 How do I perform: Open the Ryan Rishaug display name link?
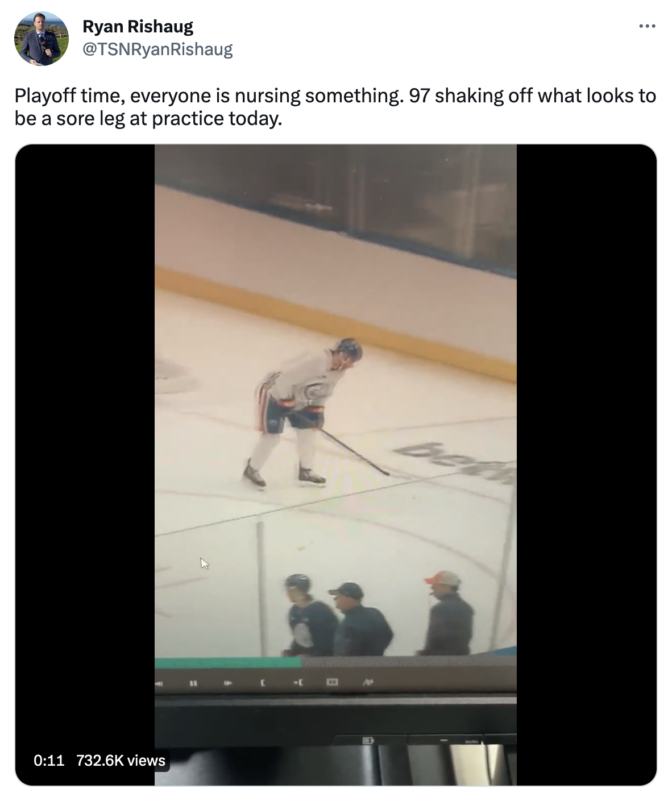click(138, 26)
